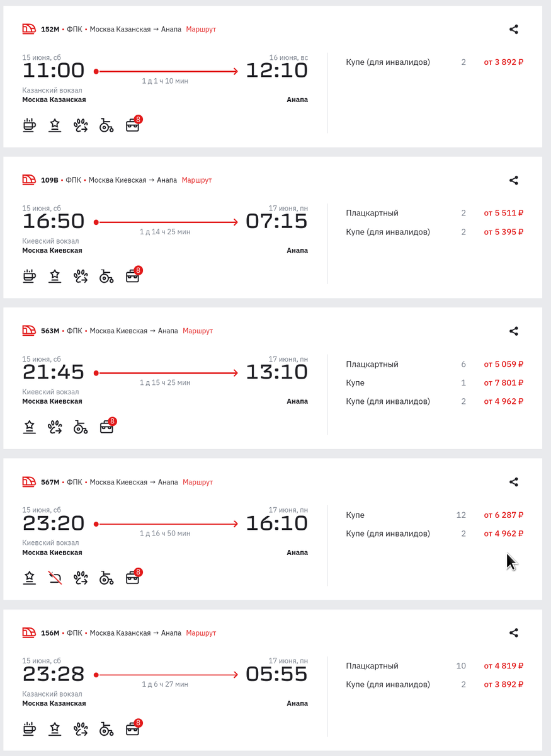Share train 152М listing
551x756 pixels.
[514, 29]
